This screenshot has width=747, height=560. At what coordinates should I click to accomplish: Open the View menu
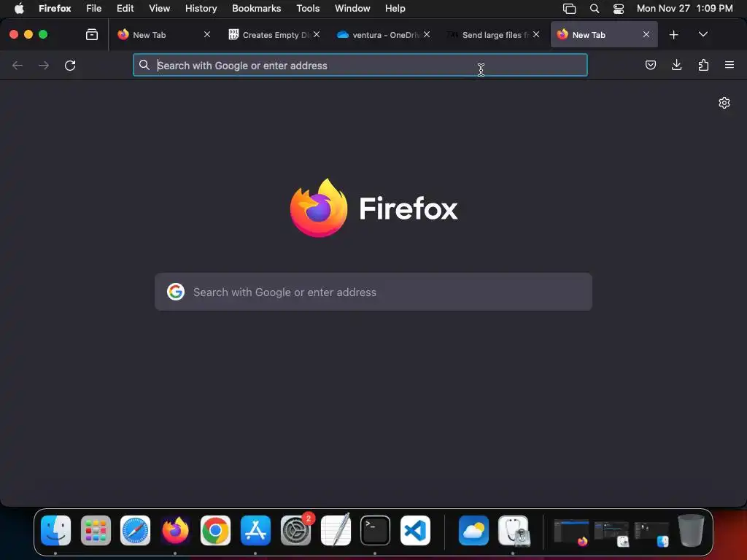click(159, 8)
